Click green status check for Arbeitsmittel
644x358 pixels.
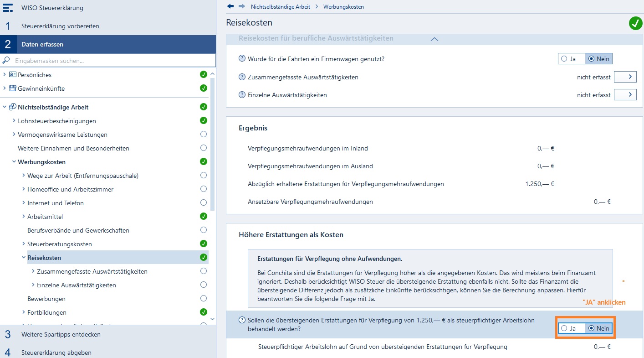(204, 216)
